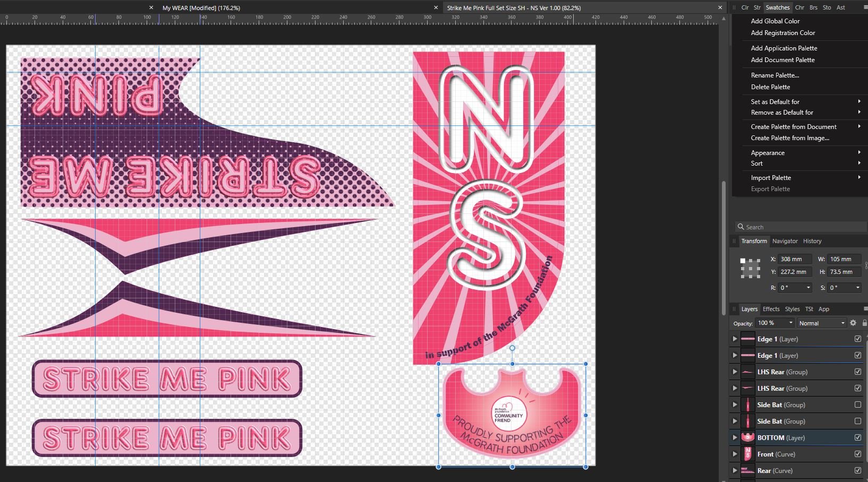Click the X position field
The width and height of the screenshot is (868, 482).
pyautogui.click(x=795, y=259)
